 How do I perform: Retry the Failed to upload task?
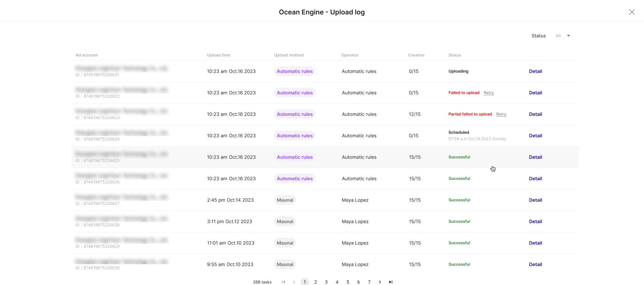[488, 93]
